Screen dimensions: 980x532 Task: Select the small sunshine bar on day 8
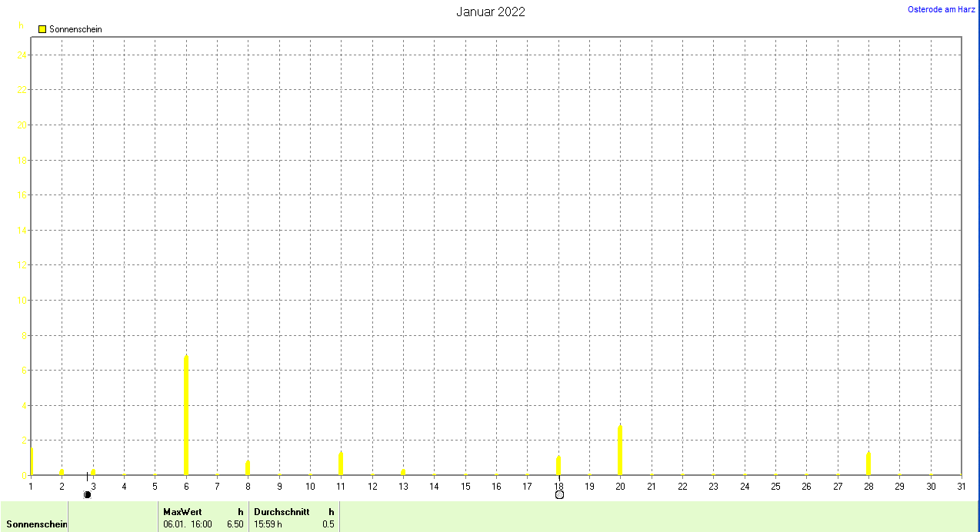(x=248, y=467)
